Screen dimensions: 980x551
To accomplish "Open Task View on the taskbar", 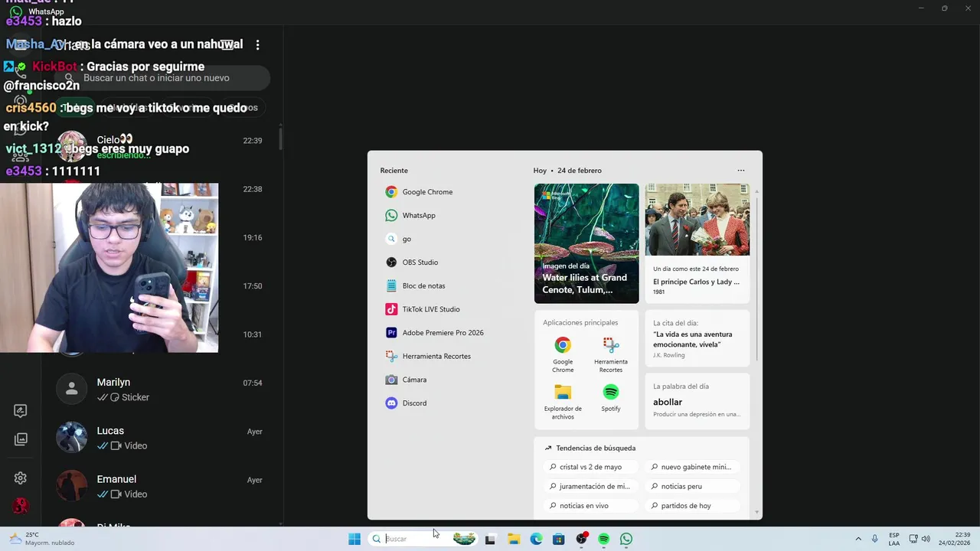I will click(490, 539).
